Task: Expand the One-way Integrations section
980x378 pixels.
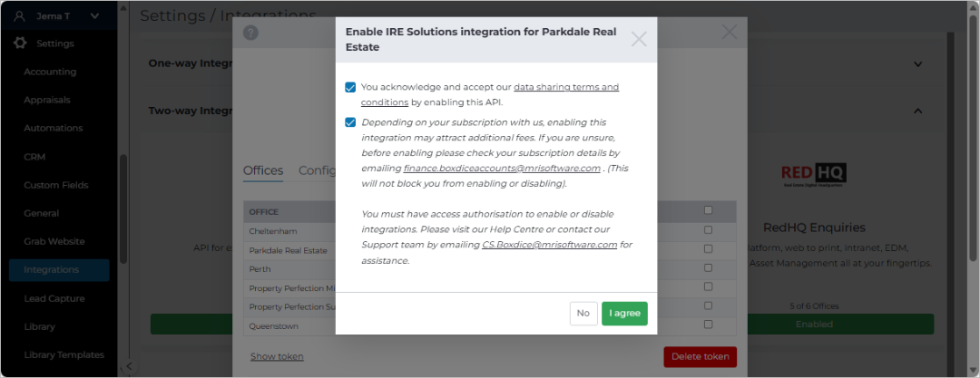Action: point(917,63)
